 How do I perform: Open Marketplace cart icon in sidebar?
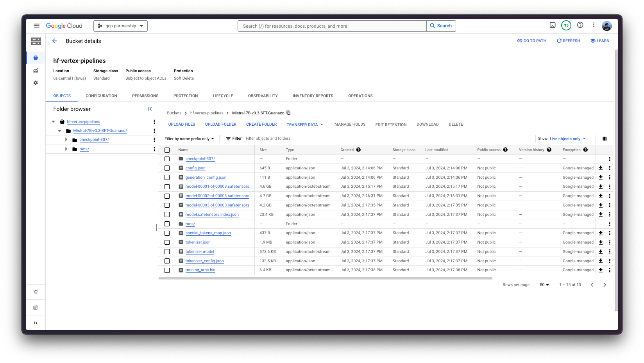tap(36, 292)
